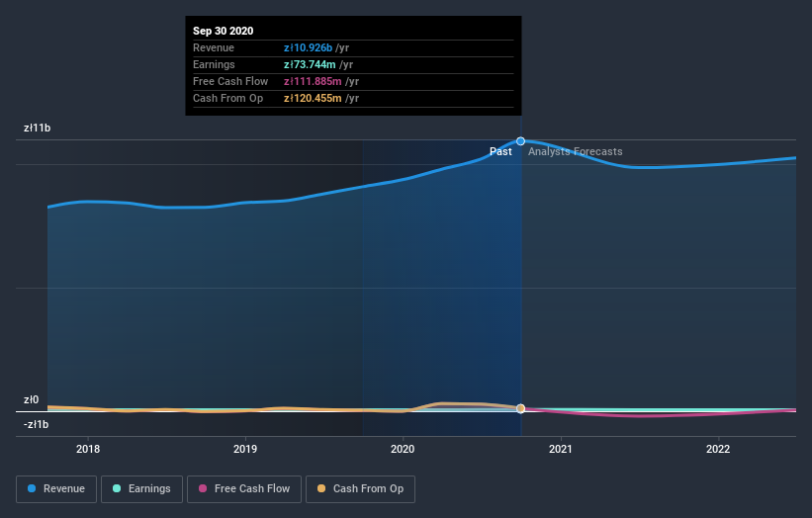Click the zł111.885m free cash flow value

point(313,81)
